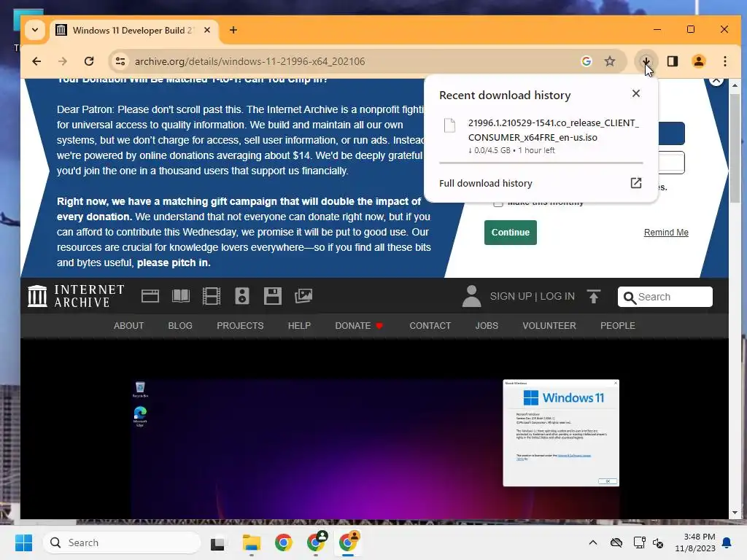
Task: Open File Explorer from the taskbar
Action: coord(252,542)
